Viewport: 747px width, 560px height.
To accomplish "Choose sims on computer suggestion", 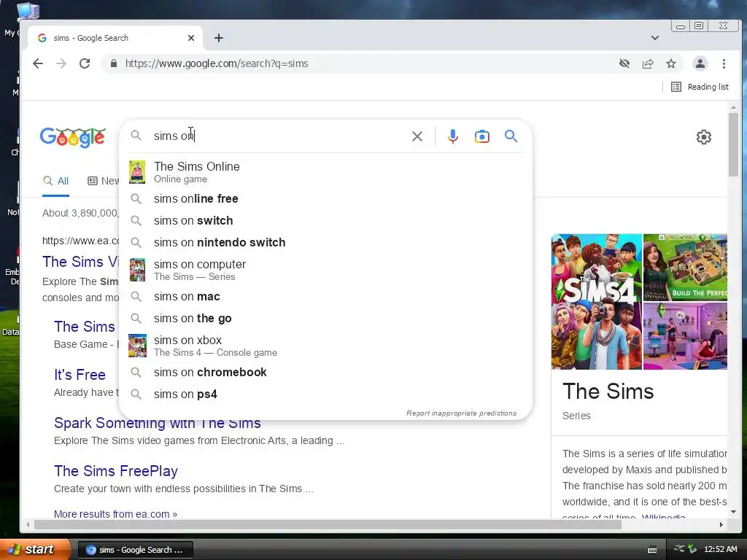I will click(x=325, y=270).
